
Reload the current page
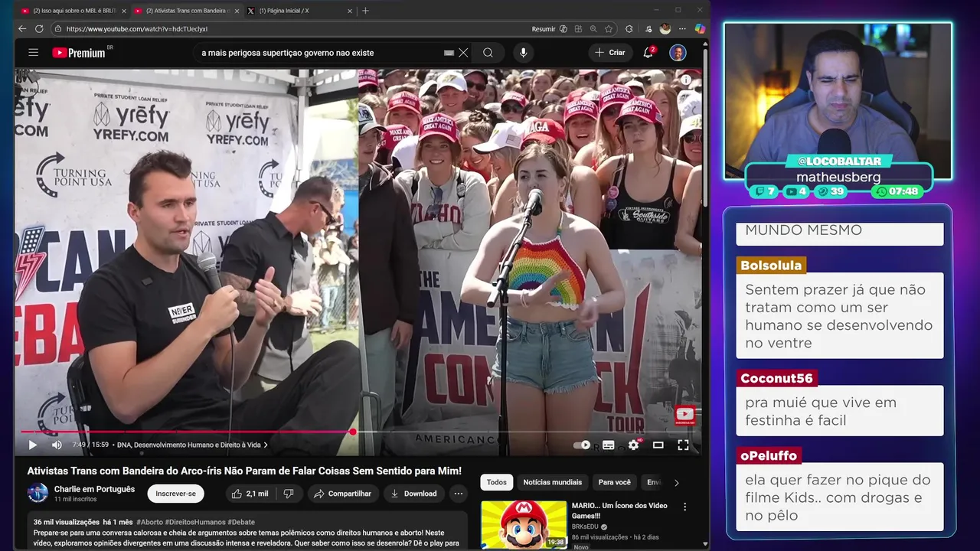click(39, 29)
